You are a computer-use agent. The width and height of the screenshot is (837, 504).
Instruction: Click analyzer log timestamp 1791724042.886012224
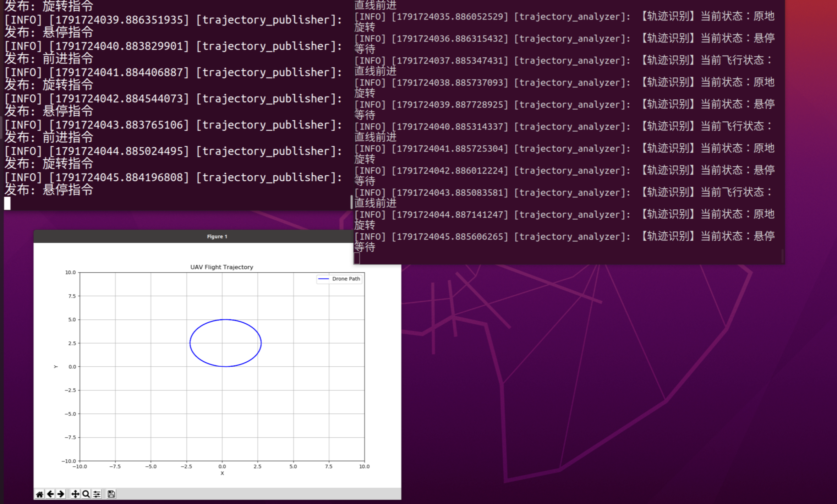450,171
